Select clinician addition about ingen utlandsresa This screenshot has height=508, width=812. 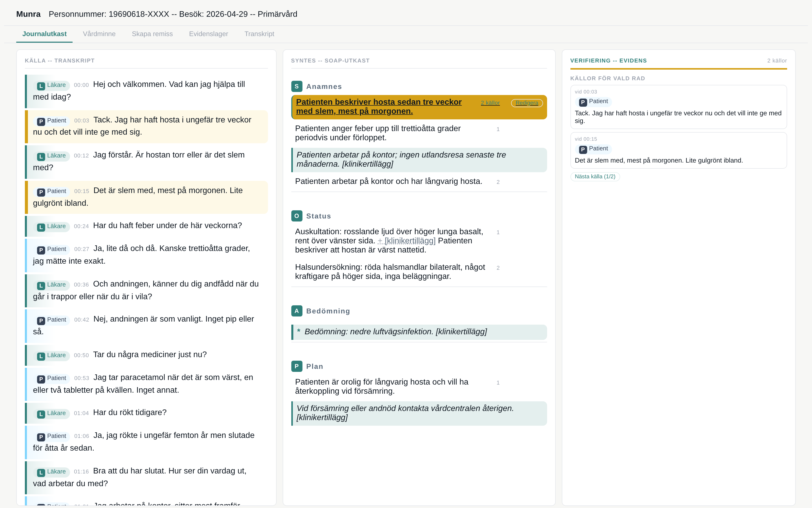419,160
